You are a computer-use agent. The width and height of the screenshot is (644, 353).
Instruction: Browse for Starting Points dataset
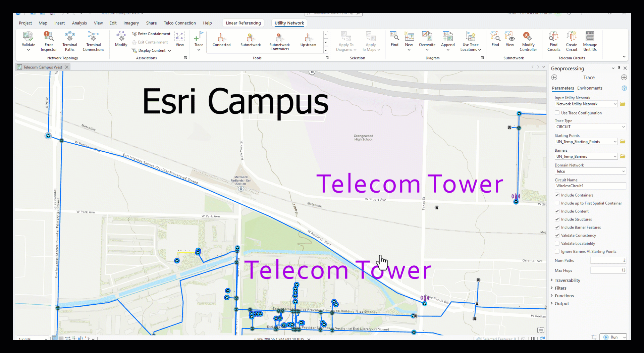pyautogui.click(x=623, y=142)
